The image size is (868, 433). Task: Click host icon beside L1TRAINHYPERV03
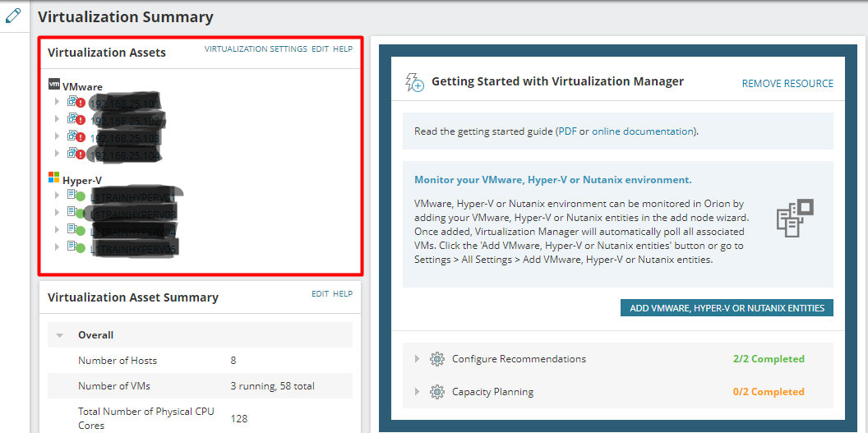tap(72, 211)
